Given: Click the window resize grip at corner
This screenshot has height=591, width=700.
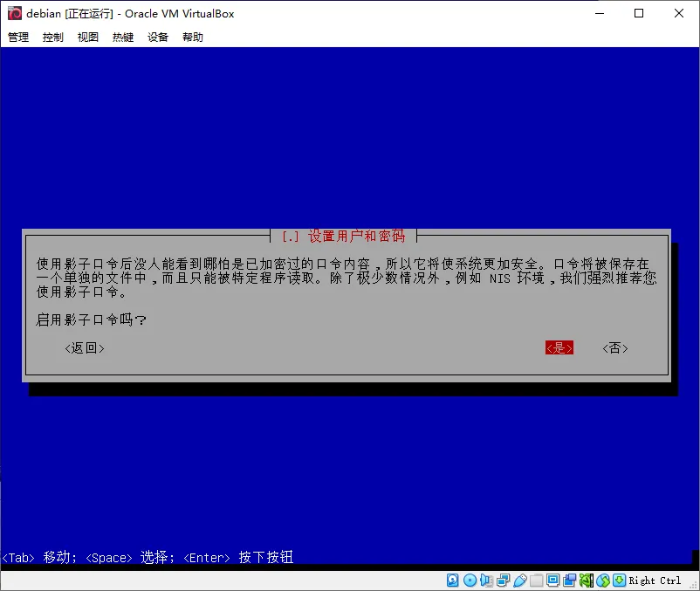Looking at the screenshot, I should coord(693,584).
